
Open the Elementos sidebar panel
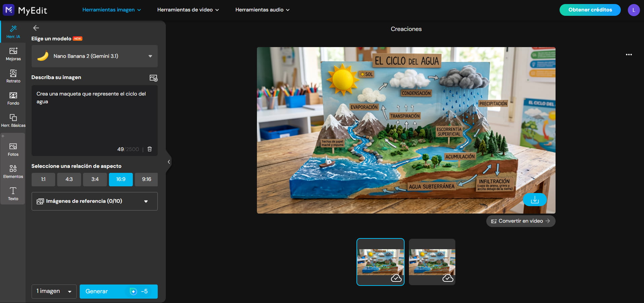coord(13,172)
